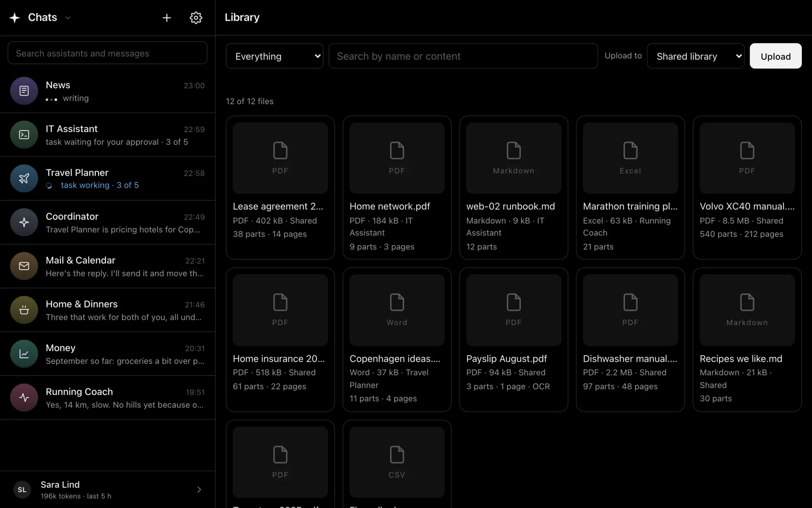Image resolution: width=812 pixels, height=508 pixels.
Task: Expand the Chats header dropdown chevron
Action: [68, 18]
